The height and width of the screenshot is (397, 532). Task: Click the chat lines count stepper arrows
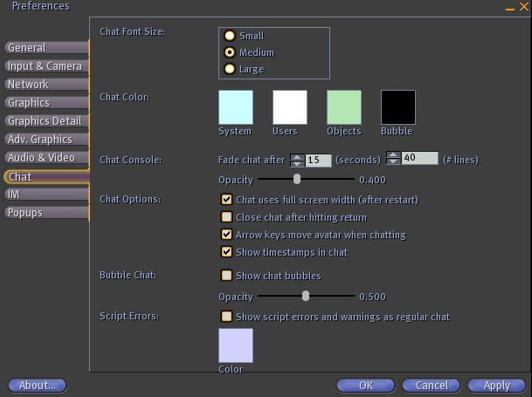pyautogui.click(x=393, y=159)
